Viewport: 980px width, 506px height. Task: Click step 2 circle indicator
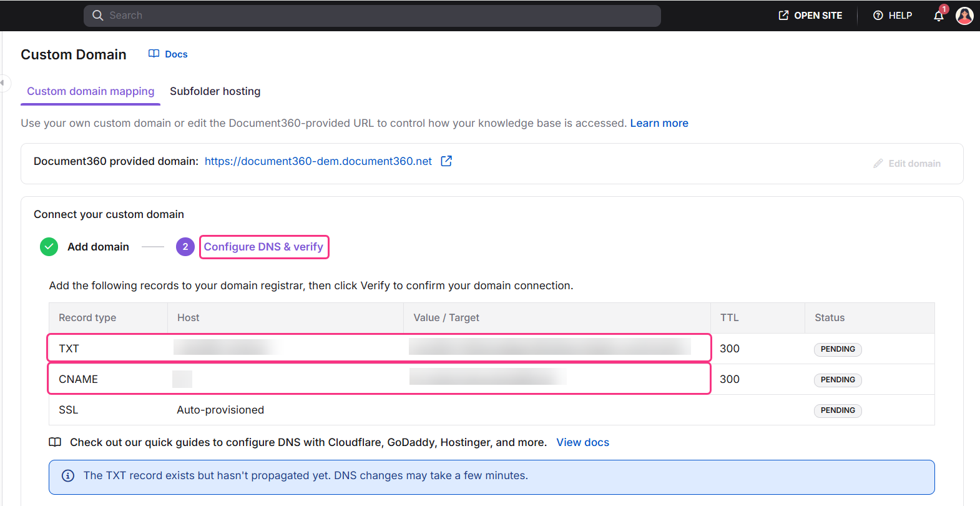185,247
